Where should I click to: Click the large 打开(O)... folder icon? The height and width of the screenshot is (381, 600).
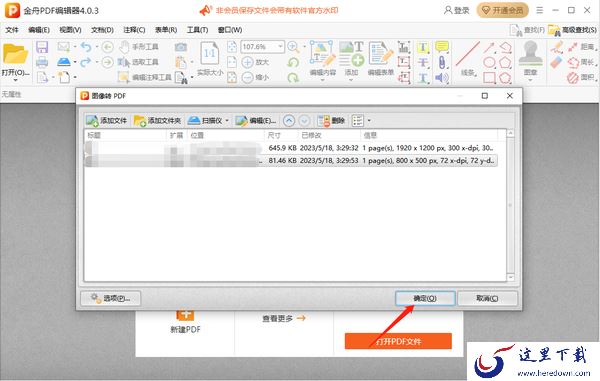click(15, 54)
